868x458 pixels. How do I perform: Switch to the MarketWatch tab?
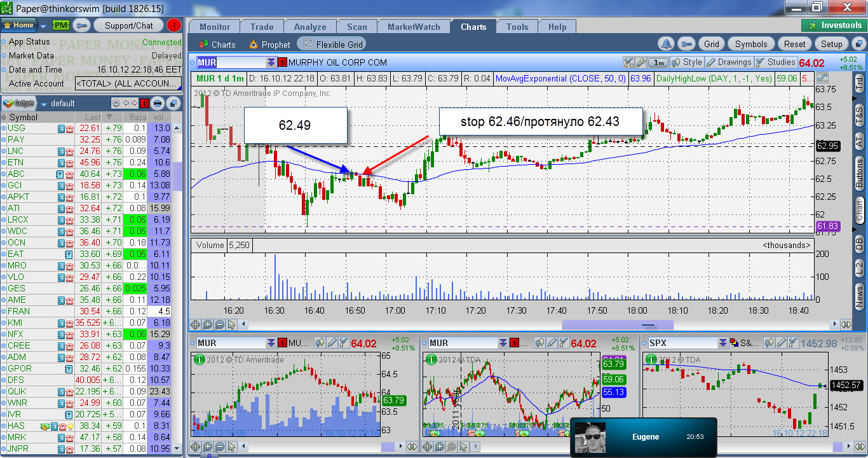414,27
